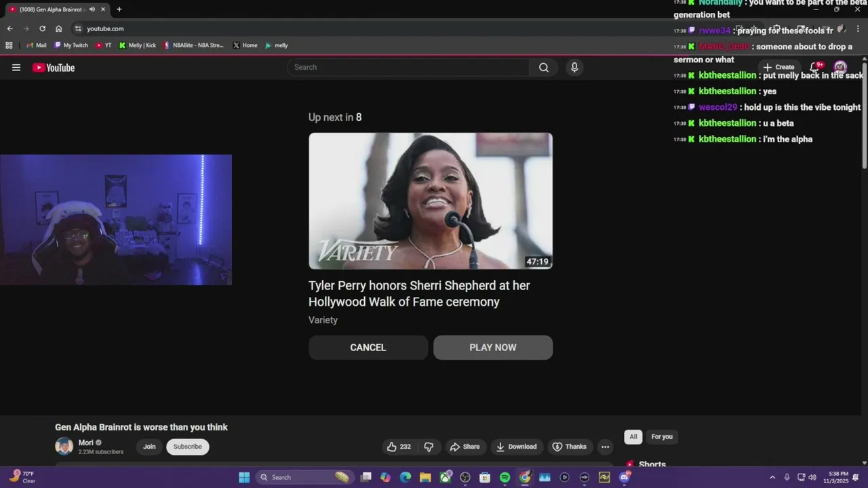The width and height of the screenshot is (868, 488).
Task: Open Microsoft Store from the taskbar
Action: 485,477
